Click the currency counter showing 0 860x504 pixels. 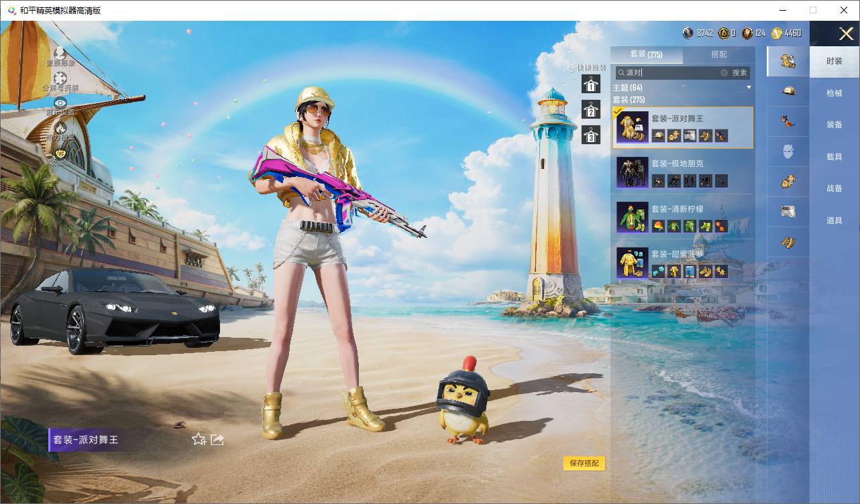727,33
